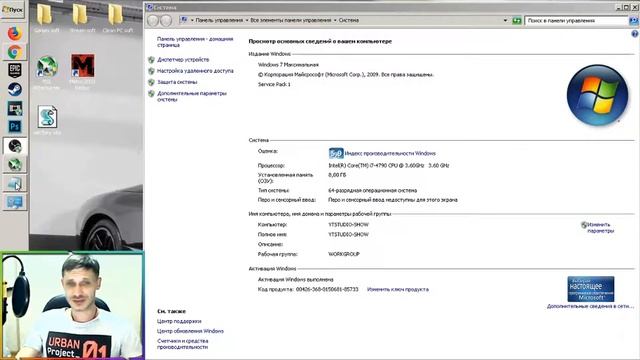Open Панель управления - домашняя страница link
Image resolution: width=640 pixels, height=360 pixels.
click(195, 42)
